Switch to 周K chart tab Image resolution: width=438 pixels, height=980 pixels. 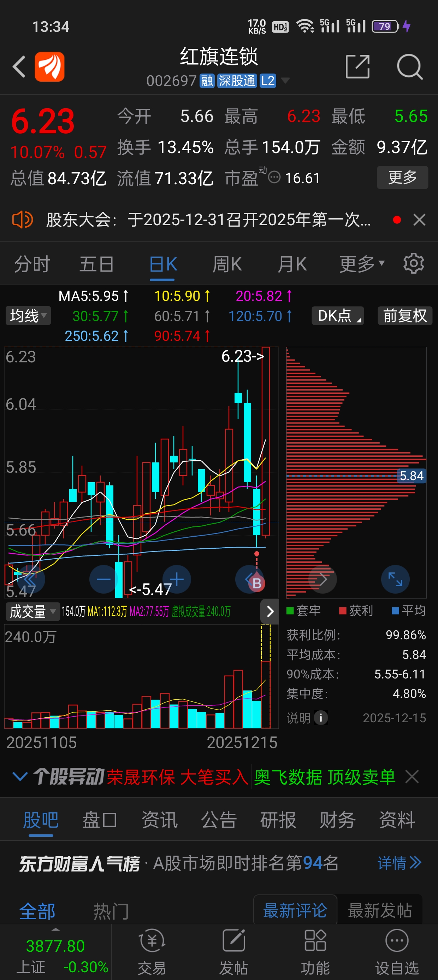(x=227, y=264)
